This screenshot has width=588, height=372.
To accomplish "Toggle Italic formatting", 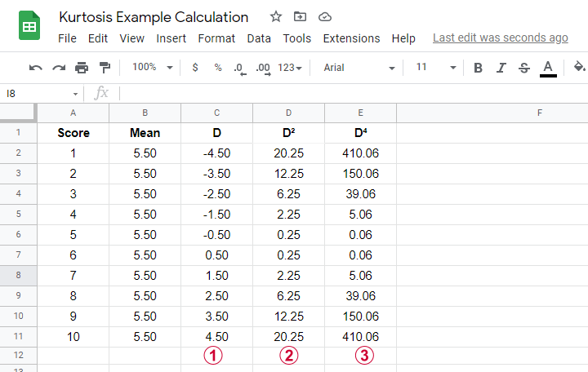I will [x=501, y=68].
